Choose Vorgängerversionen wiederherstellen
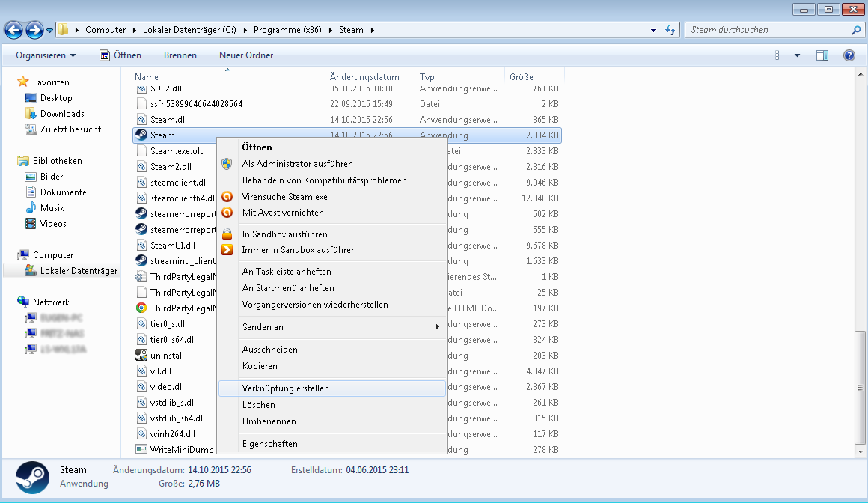 [332, 305]
